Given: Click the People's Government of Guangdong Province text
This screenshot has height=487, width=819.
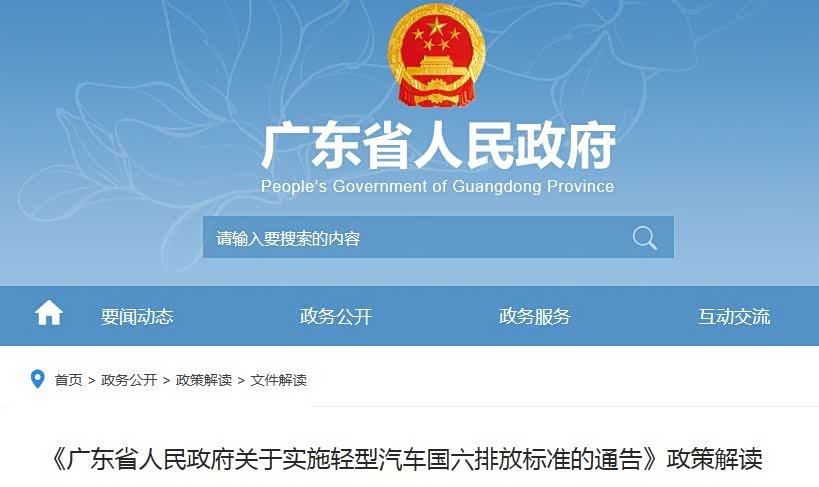Looking at the screenshot, I should tap(438, 186).
